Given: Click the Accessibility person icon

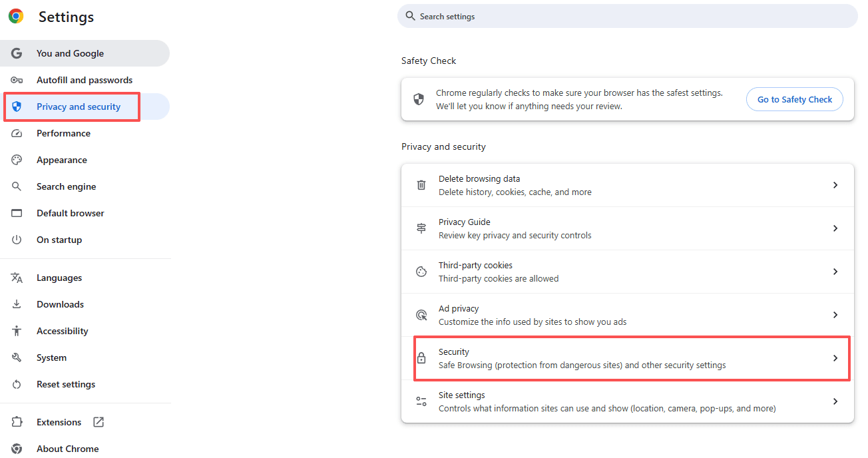Looking at the screenshot, I should [17, 331].
